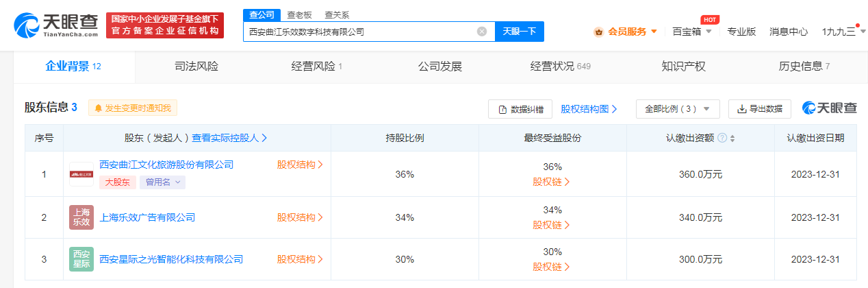Switch to the 经营状况 tab
This screenshot has width=868, height=288.
(x=560, y=67)
